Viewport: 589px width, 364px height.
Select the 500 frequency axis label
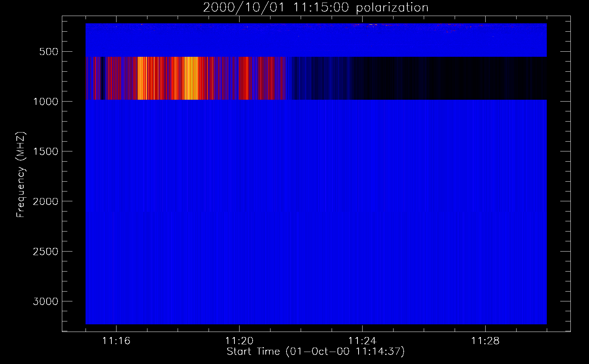pyautogui.click(x=49, y=52)
